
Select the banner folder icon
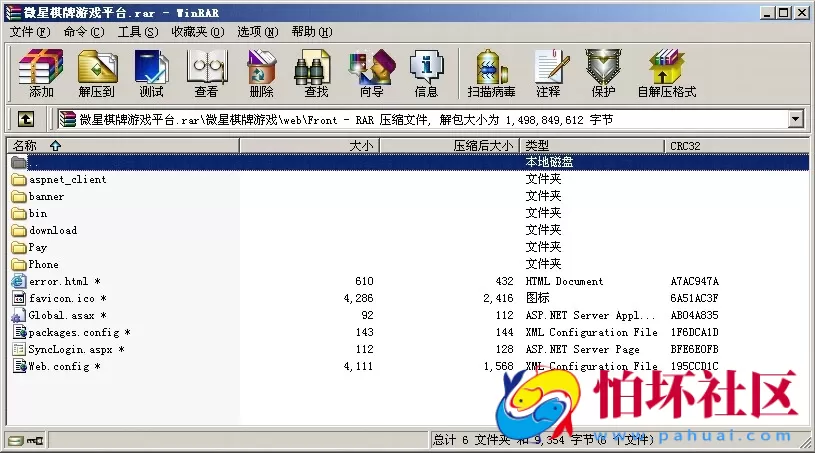(x=19, y=197)
